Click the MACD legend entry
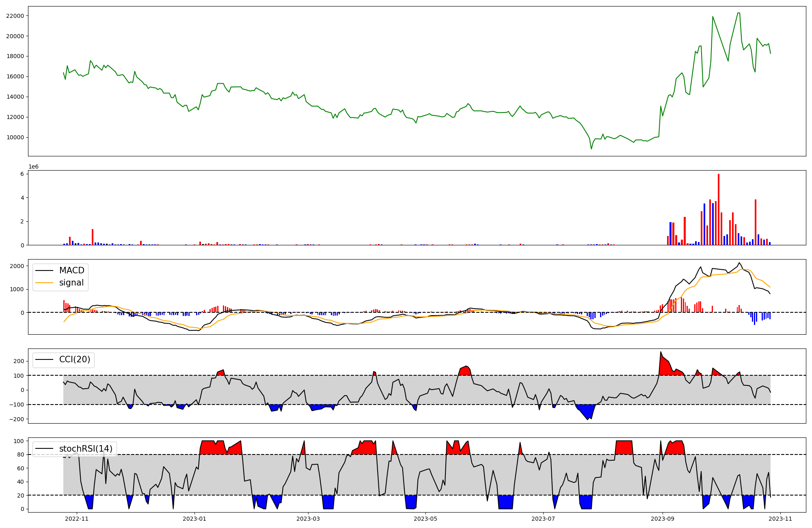The image size is (812, 528). pos(71,270)
